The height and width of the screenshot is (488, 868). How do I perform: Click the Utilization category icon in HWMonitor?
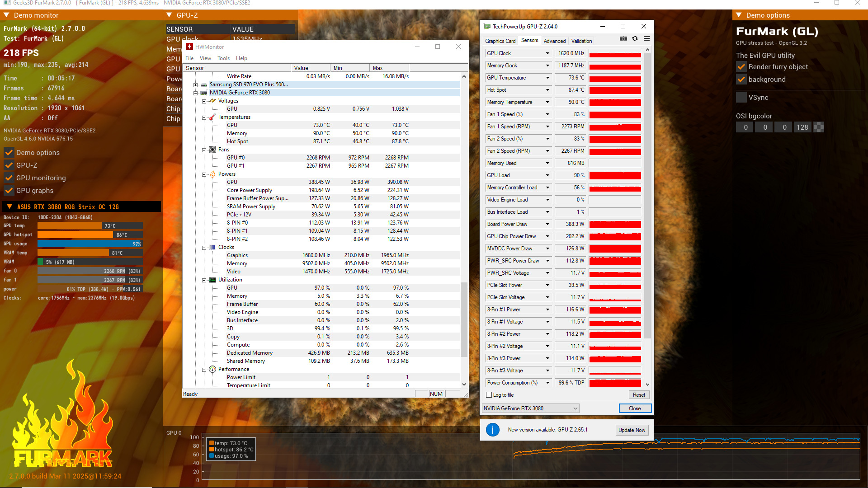click(212, 280)
